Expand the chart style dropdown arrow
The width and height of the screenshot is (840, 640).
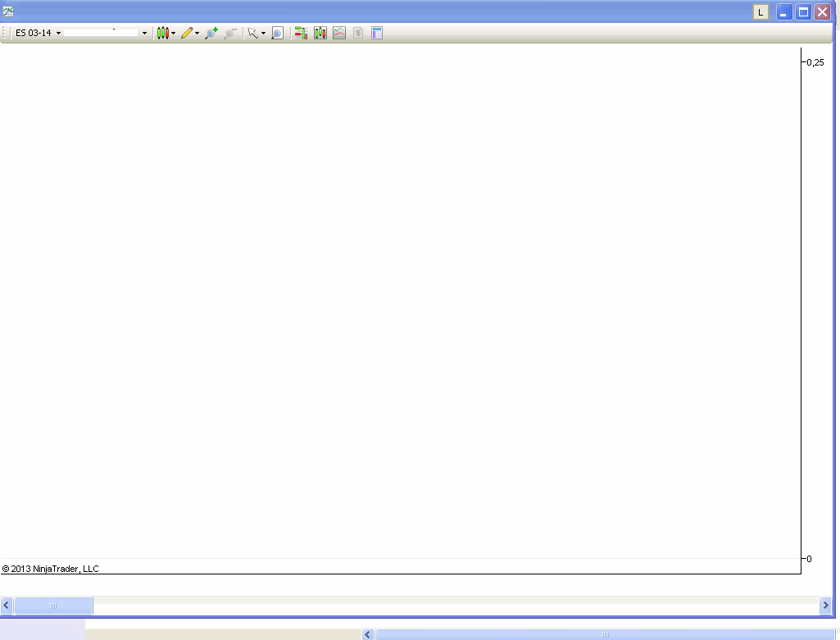click(174, 34)
